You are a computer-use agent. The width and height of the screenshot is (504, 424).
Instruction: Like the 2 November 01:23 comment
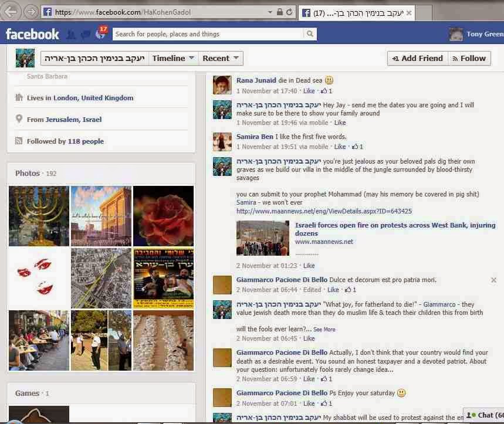coord(309,266)
